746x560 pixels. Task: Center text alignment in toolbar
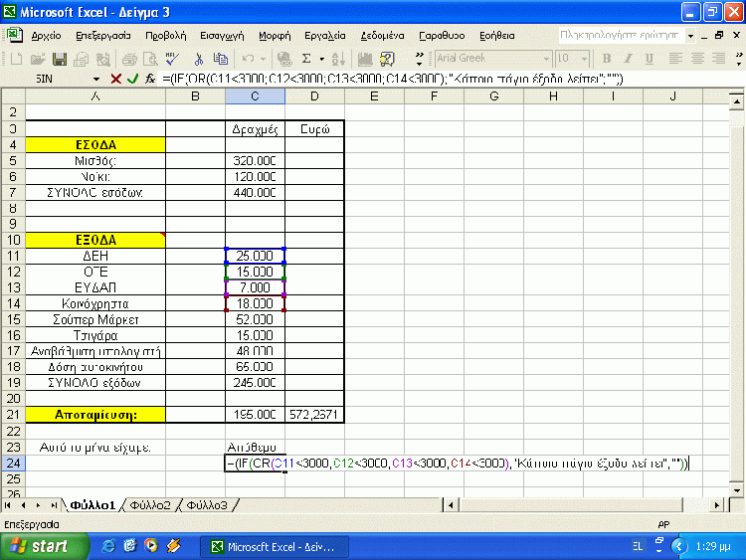[697, 59]
